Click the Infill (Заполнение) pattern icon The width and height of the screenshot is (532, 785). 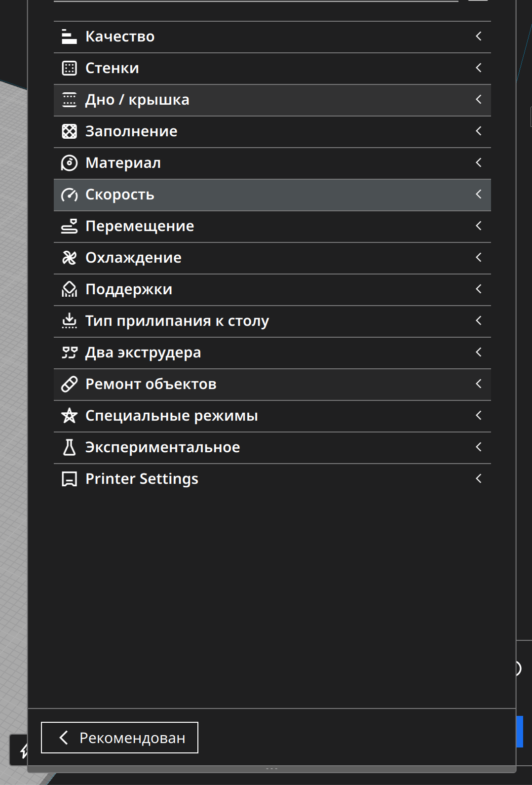[x=69, y=131]
